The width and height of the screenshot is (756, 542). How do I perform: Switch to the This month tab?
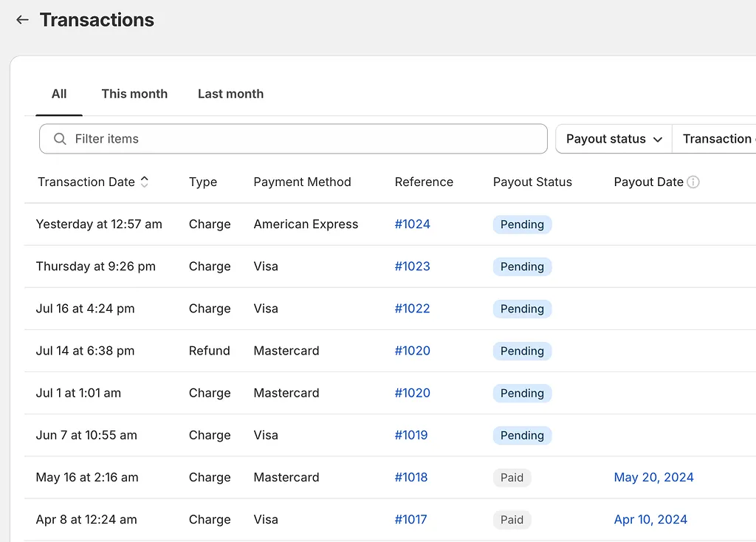pos(134,94)
